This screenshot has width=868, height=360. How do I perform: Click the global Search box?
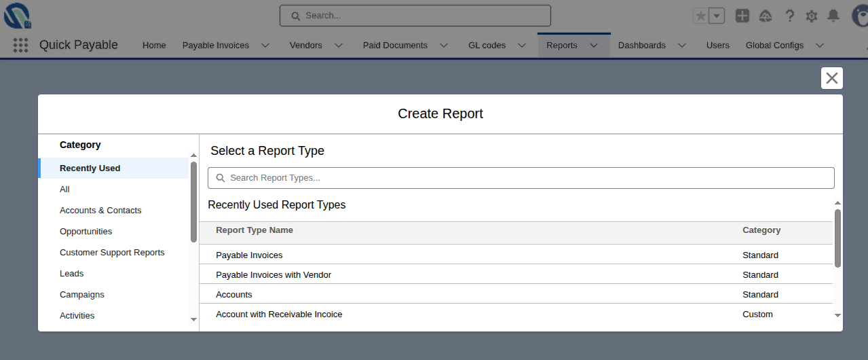point(415,16)
